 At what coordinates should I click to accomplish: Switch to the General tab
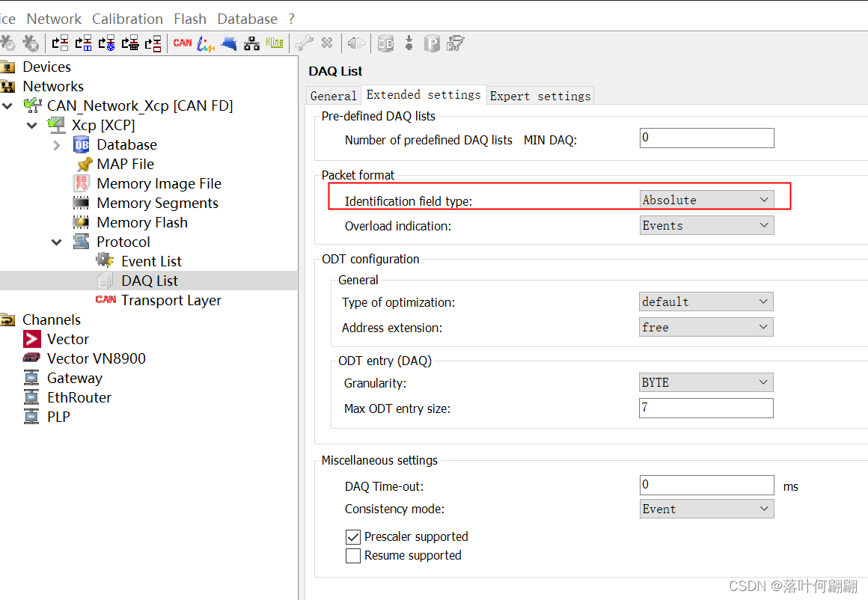point(333,96)
